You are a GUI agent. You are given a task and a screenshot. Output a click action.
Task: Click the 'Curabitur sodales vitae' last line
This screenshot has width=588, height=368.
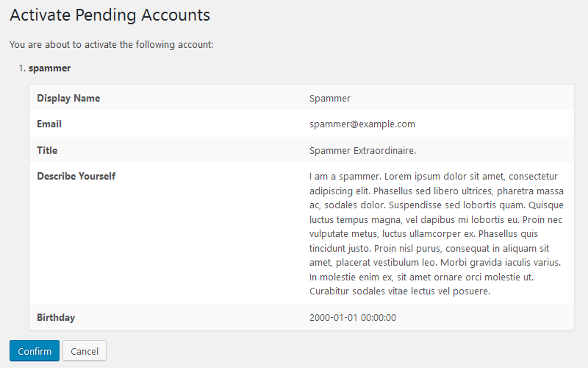[400, 291]
